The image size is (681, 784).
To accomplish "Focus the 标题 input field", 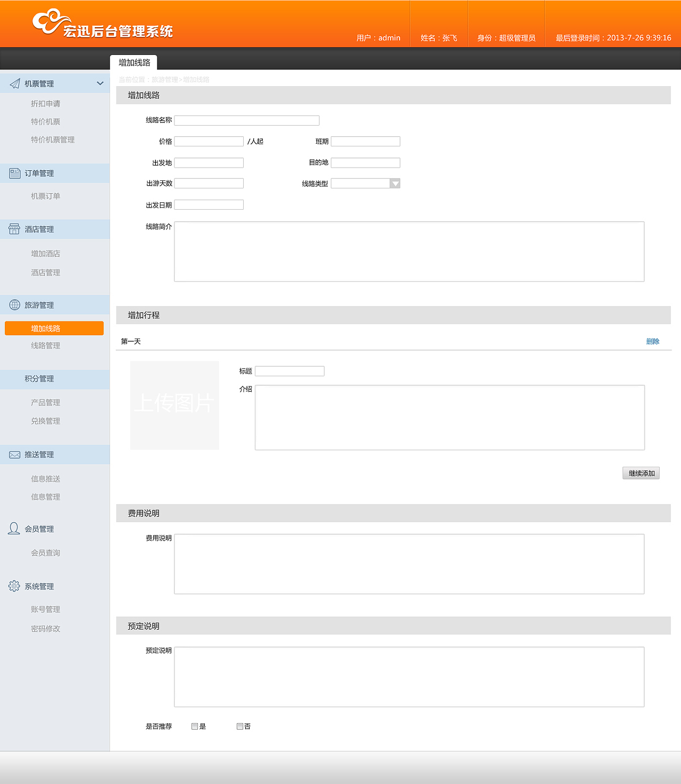I will click(290, 371).
